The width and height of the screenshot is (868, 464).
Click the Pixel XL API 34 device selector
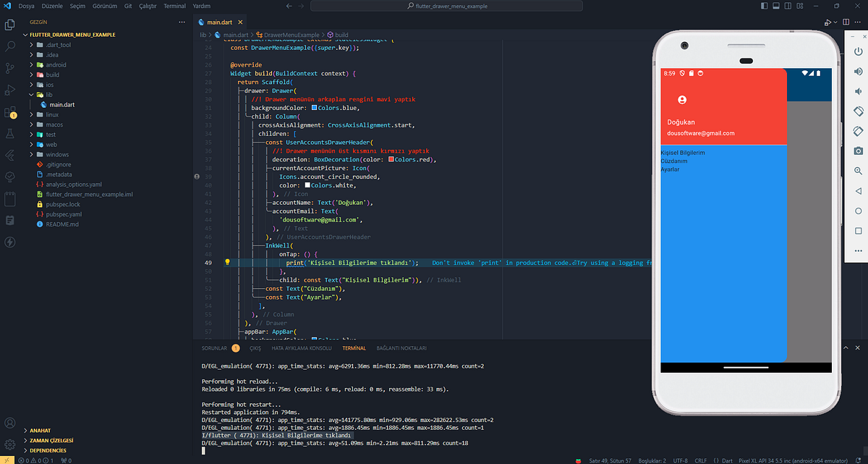coord(793,460)
